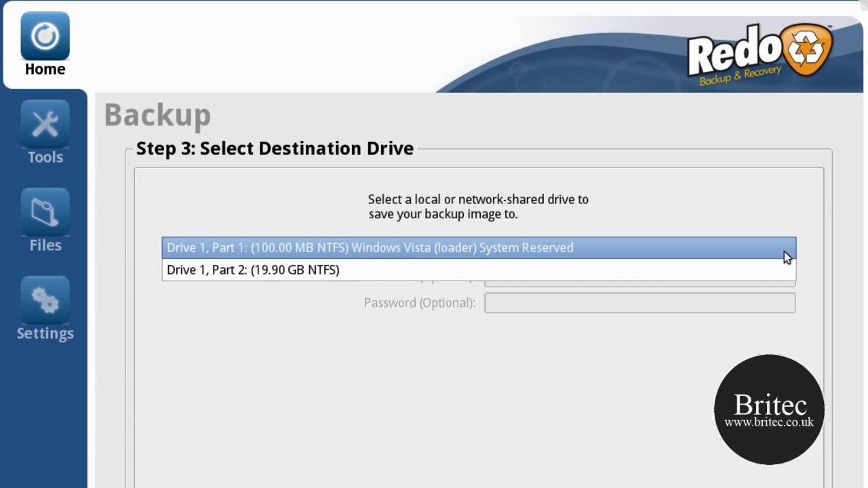The image size is (868, 488).
Task: Switch to the Home tab label
Action: pos(45,69)
